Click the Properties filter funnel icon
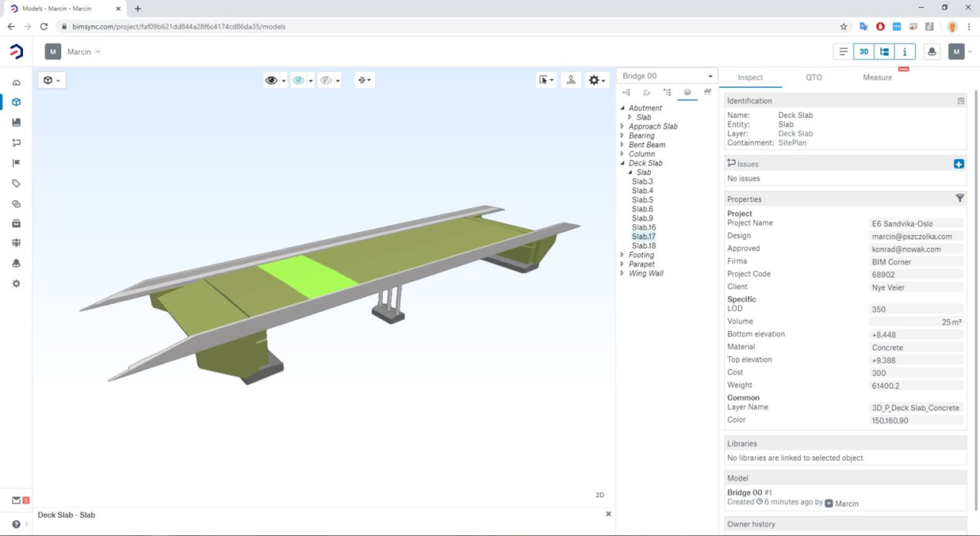Viewport: 980px width, 536px height. pos(959,198)
